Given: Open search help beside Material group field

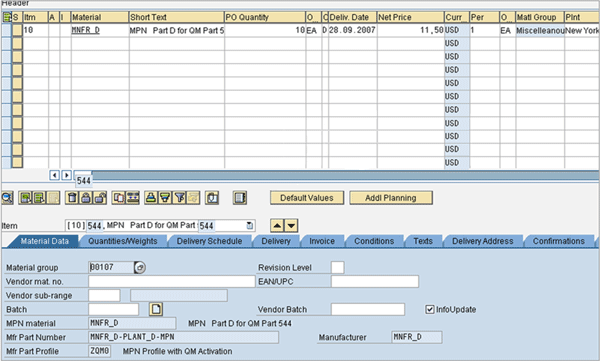Looking at the screenshot, I should 140,267.
